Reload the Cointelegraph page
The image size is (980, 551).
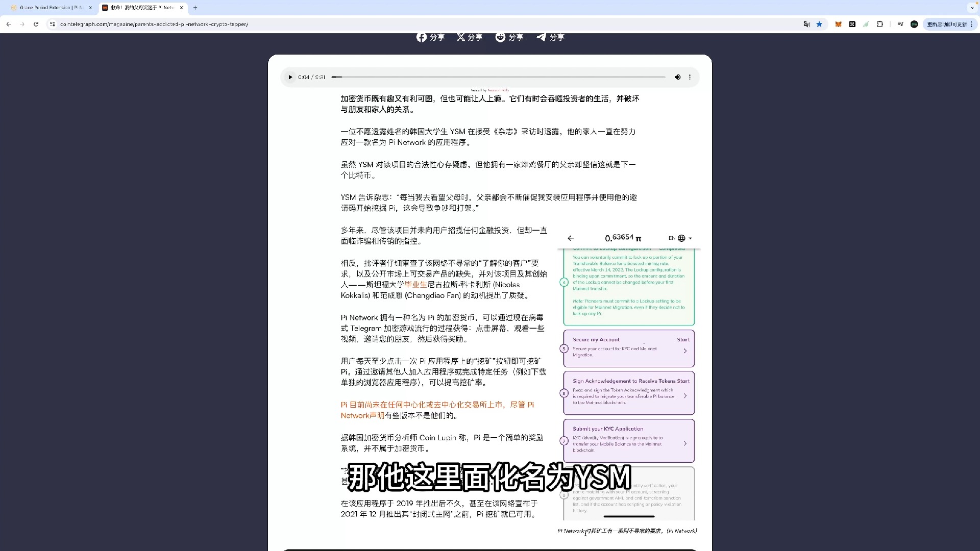36,24
